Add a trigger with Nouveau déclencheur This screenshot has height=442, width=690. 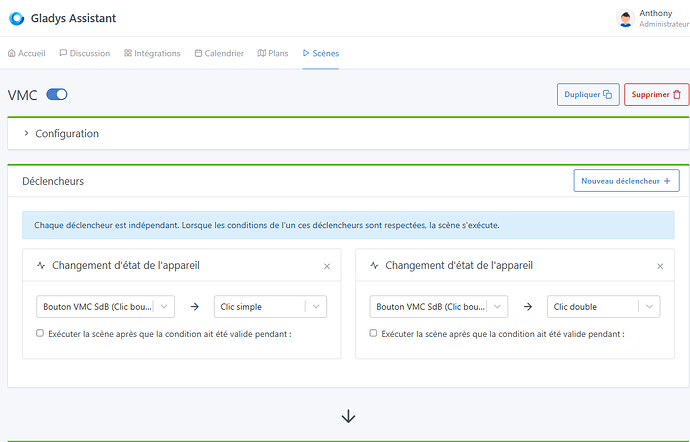pyautogui.click(x=626, y=181)
